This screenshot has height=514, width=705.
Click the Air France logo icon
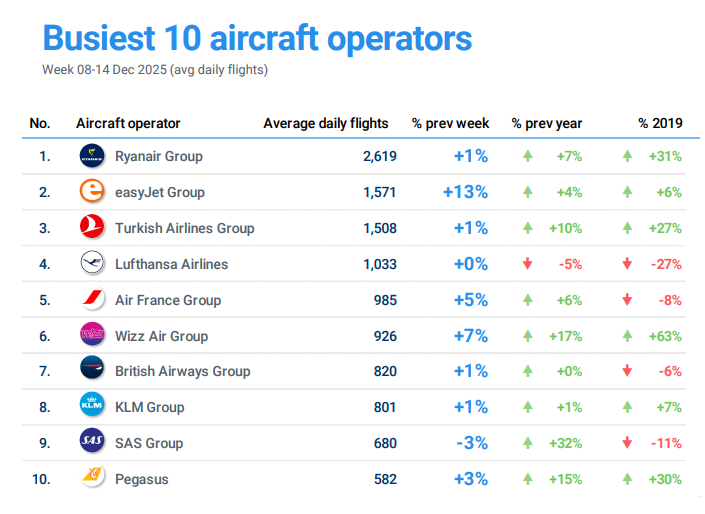pos(92,300)
